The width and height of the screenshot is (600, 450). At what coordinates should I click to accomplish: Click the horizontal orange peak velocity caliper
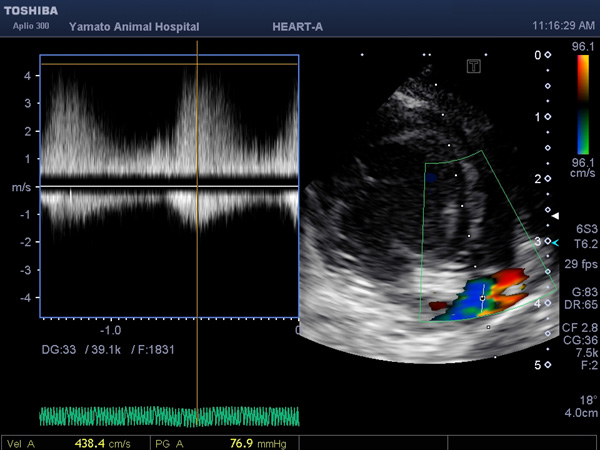tap(169, 64)
